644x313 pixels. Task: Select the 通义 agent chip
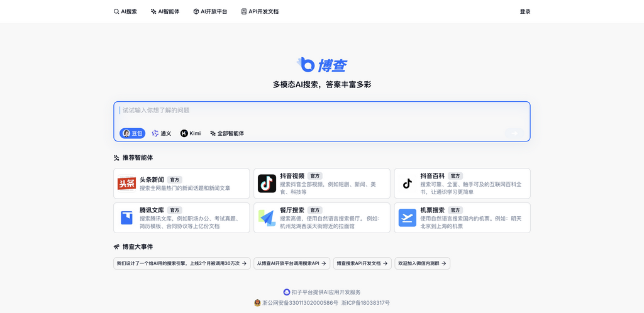(162, 133)
